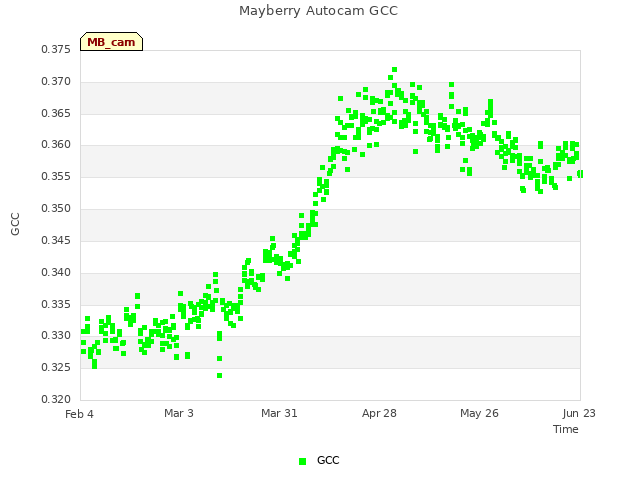Click the 0.335 y-axis value
The width and height of the screenshot is (640, 480).
pos(56,304)
